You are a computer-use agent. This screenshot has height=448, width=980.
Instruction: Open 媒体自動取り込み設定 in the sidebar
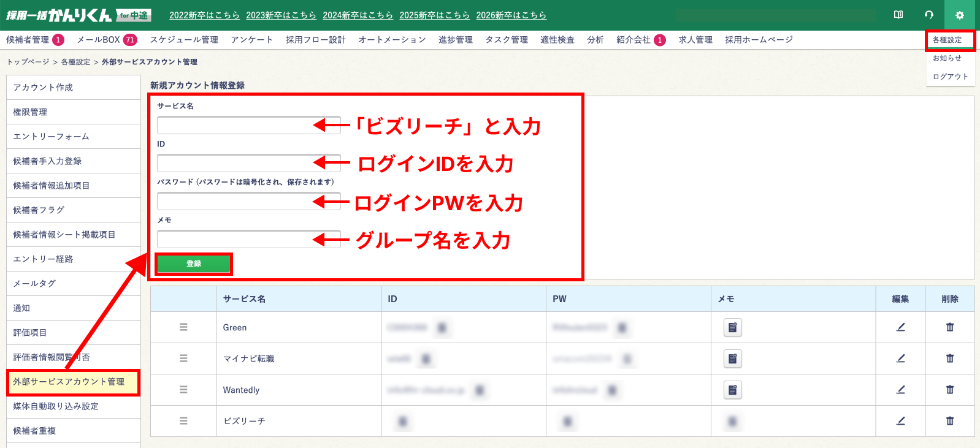click(x=56, y=406)
